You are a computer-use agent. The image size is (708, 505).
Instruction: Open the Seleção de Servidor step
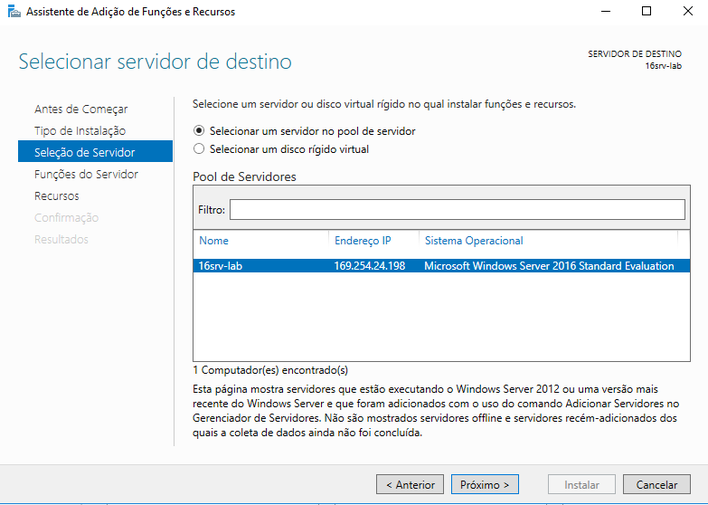coord(95,151)
